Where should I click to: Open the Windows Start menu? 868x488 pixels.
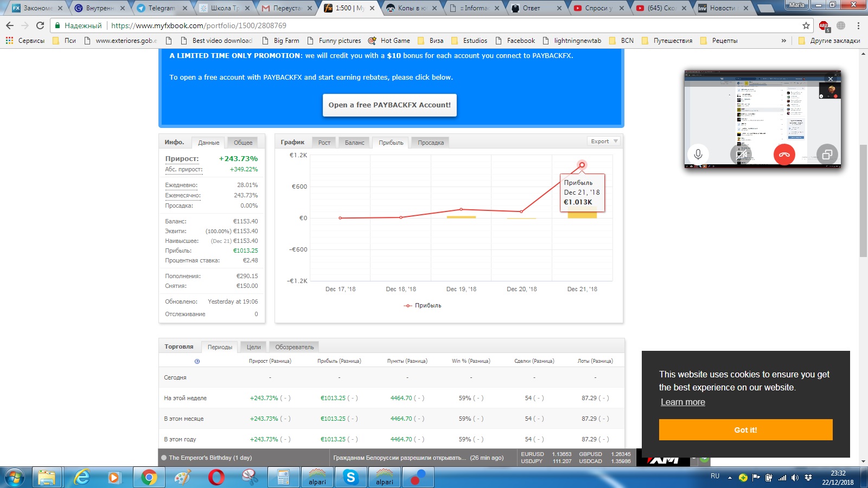pos(15,477)
